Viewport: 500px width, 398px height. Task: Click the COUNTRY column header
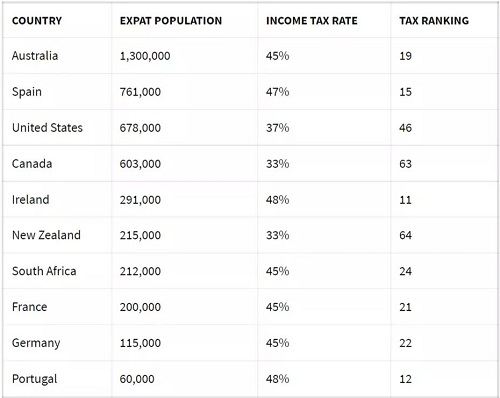[37, 21]
